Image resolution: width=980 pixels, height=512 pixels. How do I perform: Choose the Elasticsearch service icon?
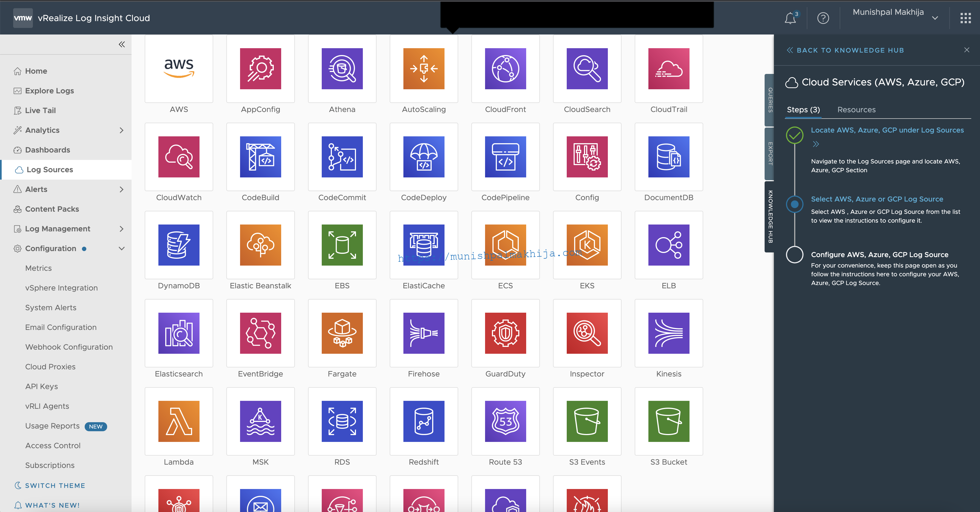click(x=179, y=333)
